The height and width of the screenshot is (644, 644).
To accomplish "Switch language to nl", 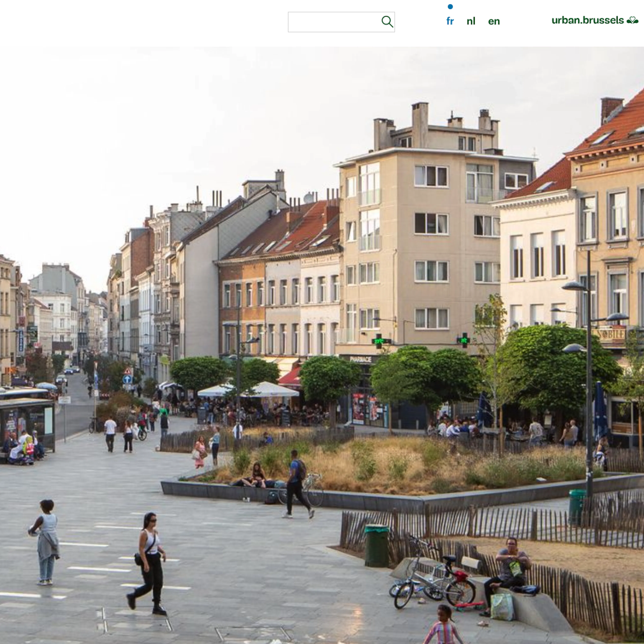I will (x=471, y=21).
